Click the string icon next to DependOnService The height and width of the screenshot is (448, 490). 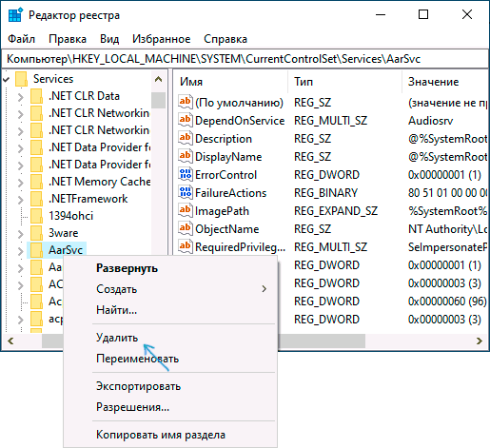(186, 120)
